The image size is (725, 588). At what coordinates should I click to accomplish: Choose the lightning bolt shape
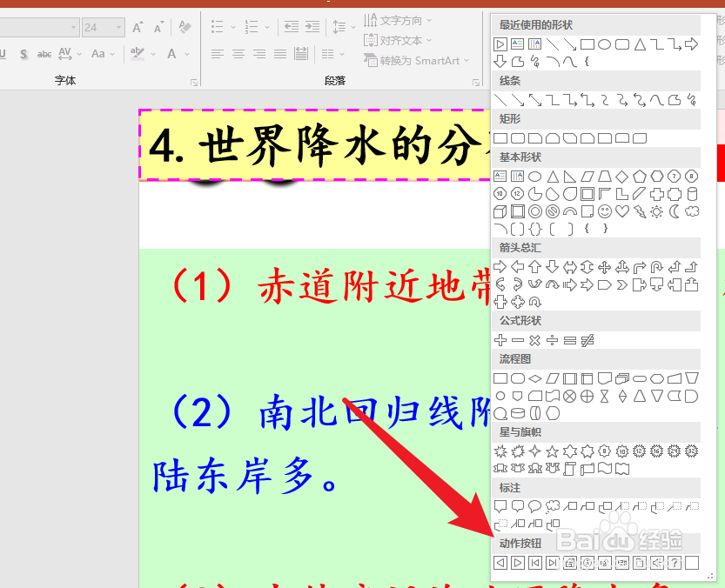pyautogui.click(x=640, y=211)
